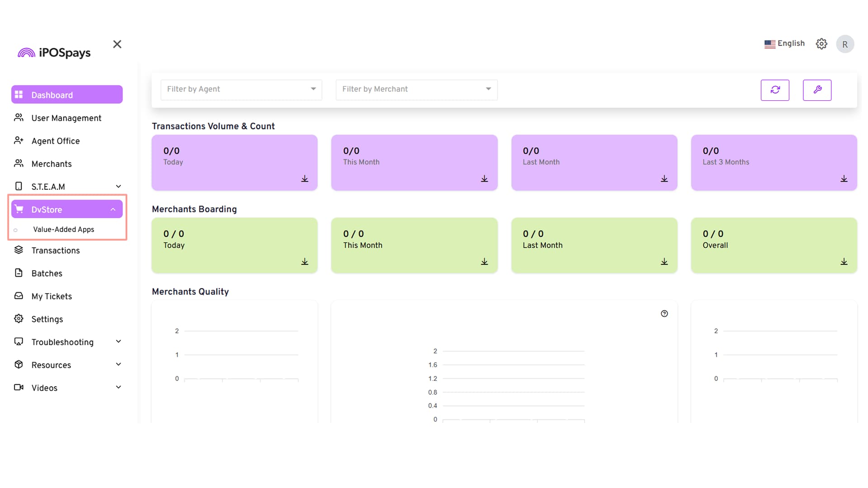868x488 pixels.
Task: Click the Resources box icon
Action: click(x=19, y=364)
